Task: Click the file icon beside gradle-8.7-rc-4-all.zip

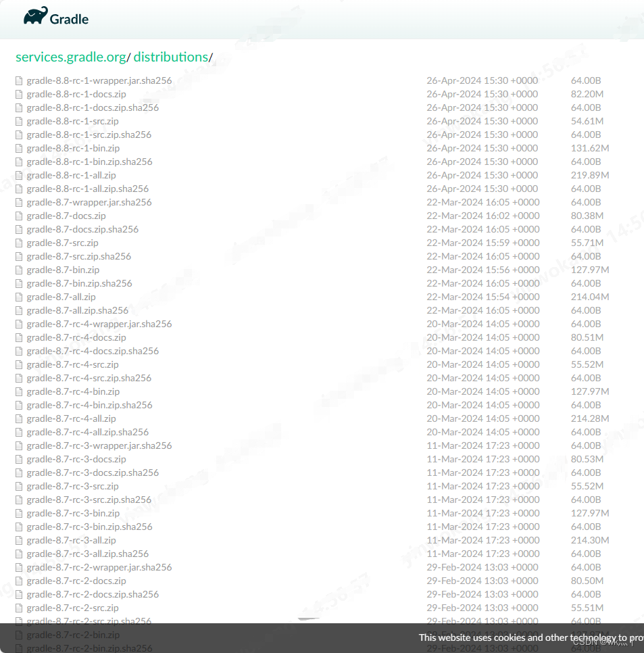Action: click(19, 418)
